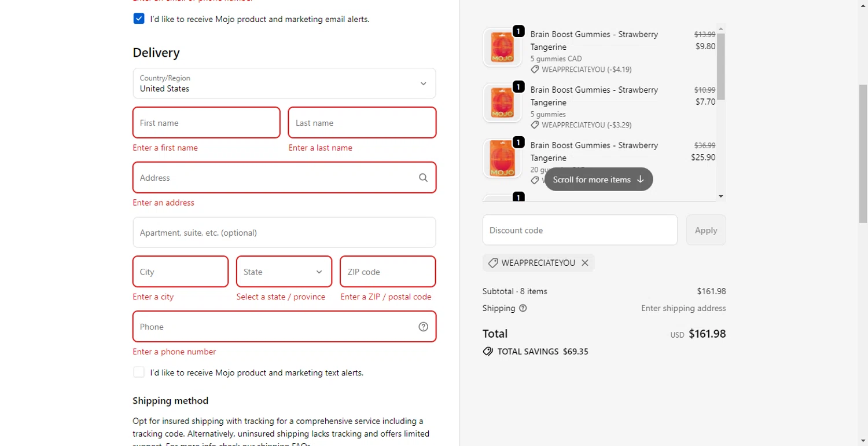Click the discount tag icon on $7.70 item
868x446 pixels.
pyautogui.click(x=535, y=125)
